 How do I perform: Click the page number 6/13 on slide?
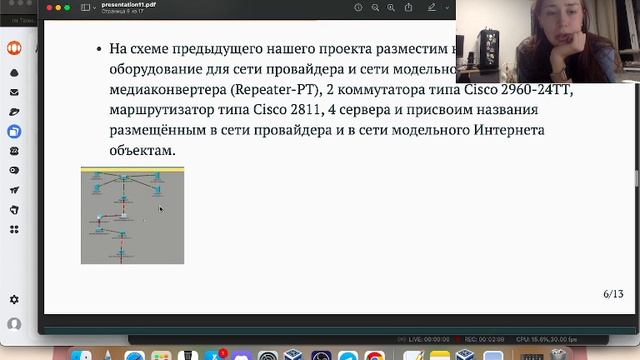click(x=613, y=294)
